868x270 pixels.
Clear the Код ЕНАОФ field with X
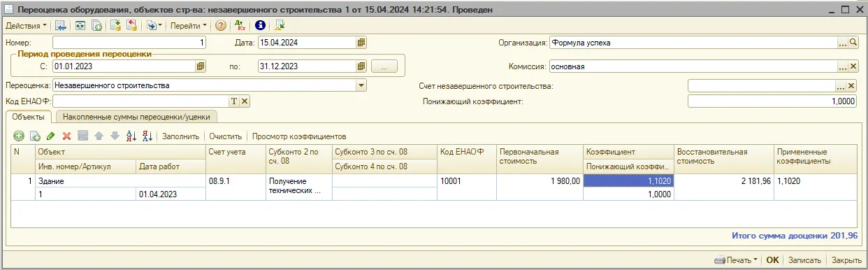tap(245, 101)
